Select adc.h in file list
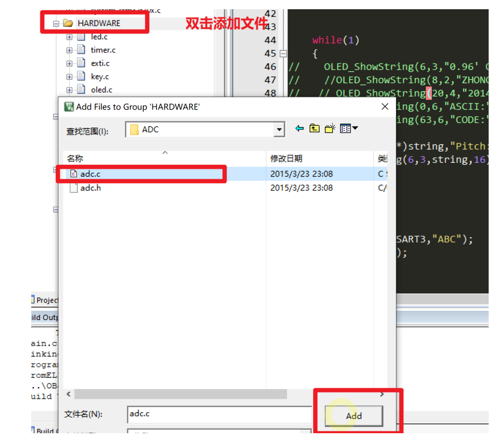 [x=91, y=188]
